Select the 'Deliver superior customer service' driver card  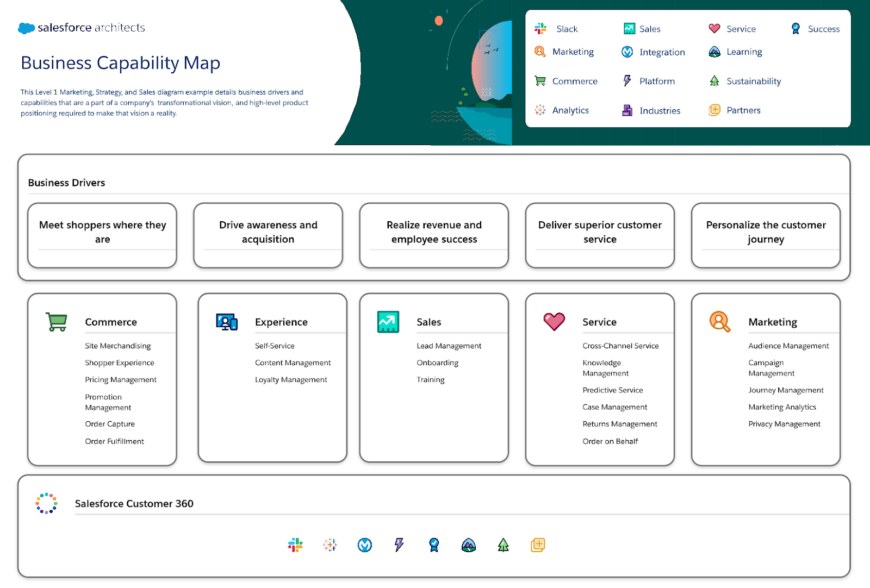[600, 235]
